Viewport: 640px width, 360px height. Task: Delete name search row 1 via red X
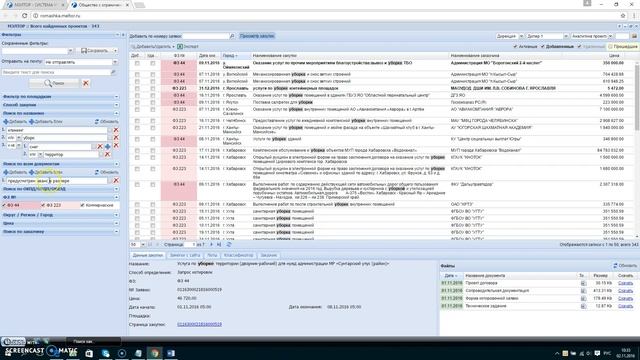tap(116, 130)
